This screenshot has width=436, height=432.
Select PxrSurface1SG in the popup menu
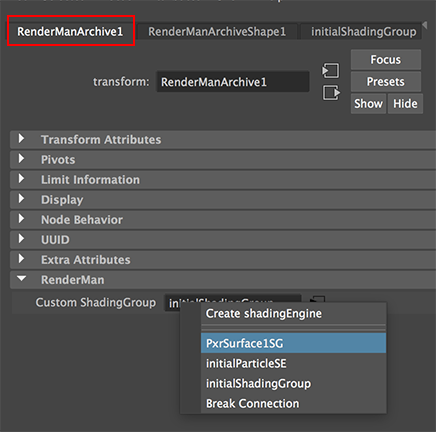[293, 343]
